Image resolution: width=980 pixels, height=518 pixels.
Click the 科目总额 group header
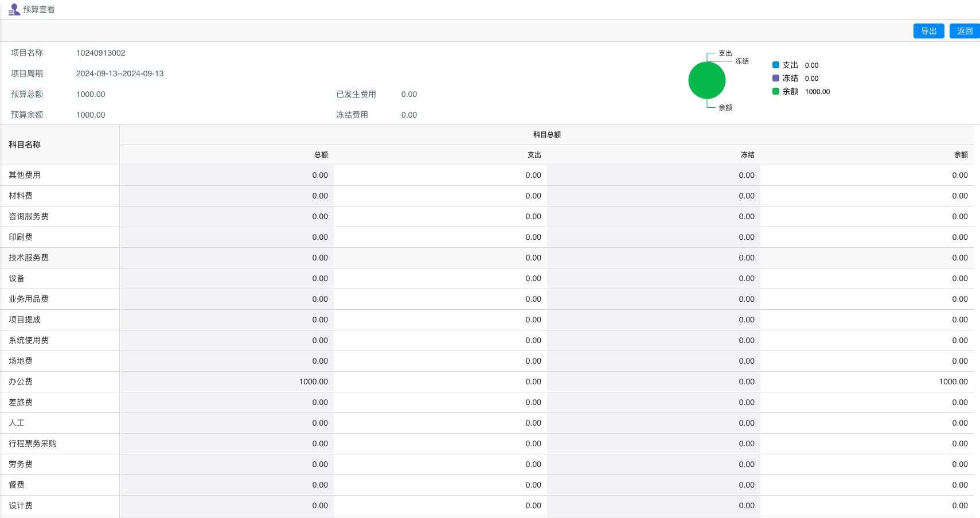pyautogui.click(x=546, y=135)
